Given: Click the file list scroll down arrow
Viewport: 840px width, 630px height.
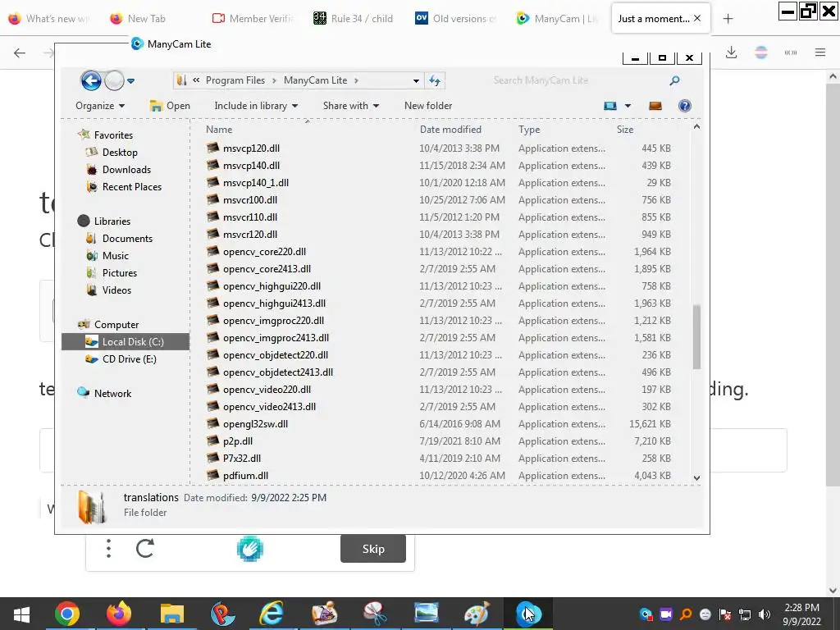Looking at the screenshot, I should [x=696, y=477].
